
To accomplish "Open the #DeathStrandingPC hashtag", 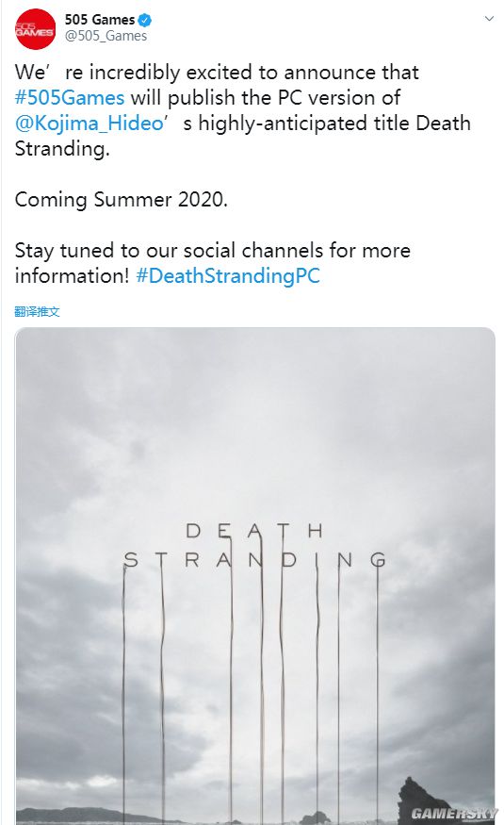I will (x=228, y=276).
